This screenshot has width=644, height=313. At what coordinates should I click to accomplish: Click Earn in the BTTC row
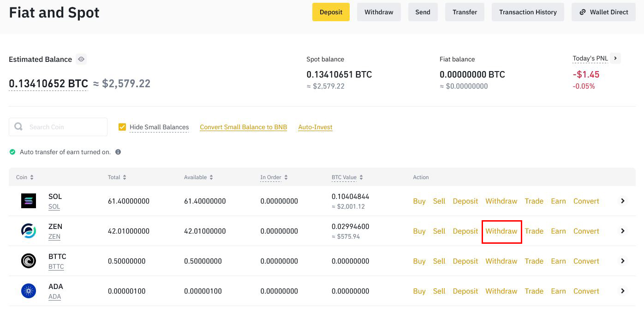coord(558,261)
